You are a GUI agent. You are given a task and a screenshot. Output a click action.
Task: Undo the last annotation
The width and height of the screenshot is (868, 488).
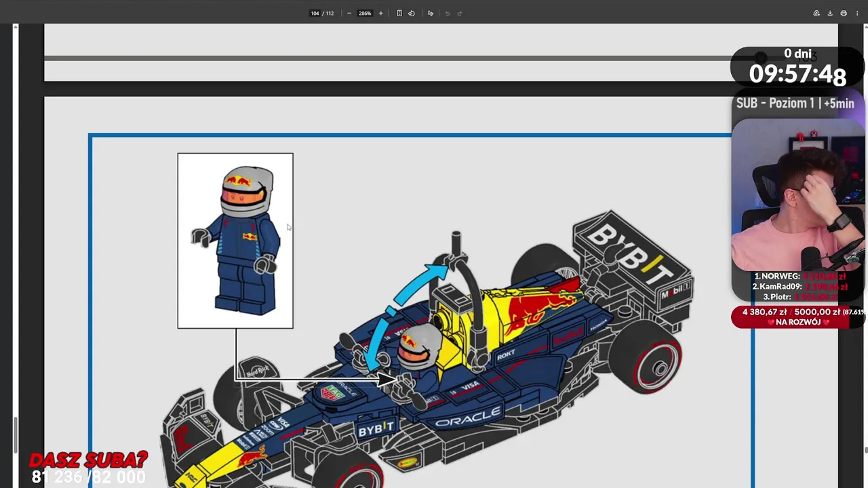tap(448, 13)
